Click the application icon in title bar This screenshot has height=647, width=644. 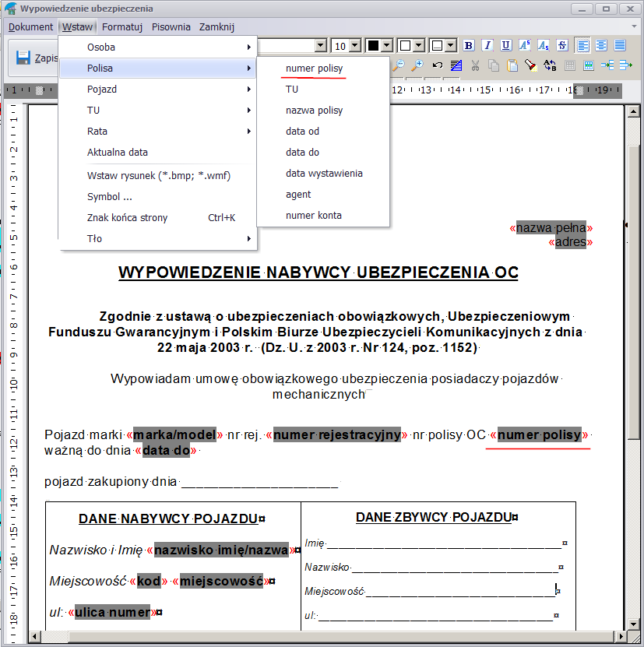10,9
